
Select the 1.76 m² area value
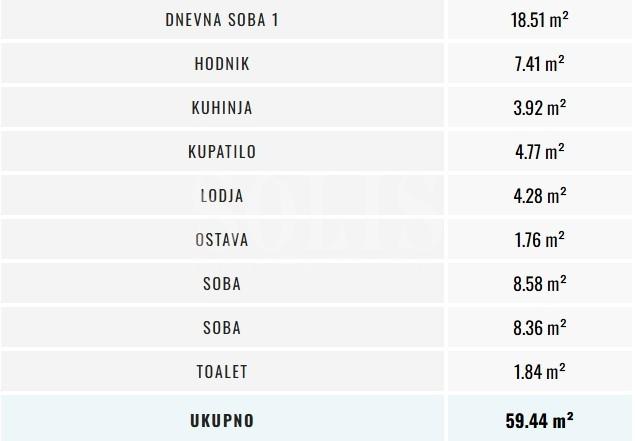pos(539,240)
